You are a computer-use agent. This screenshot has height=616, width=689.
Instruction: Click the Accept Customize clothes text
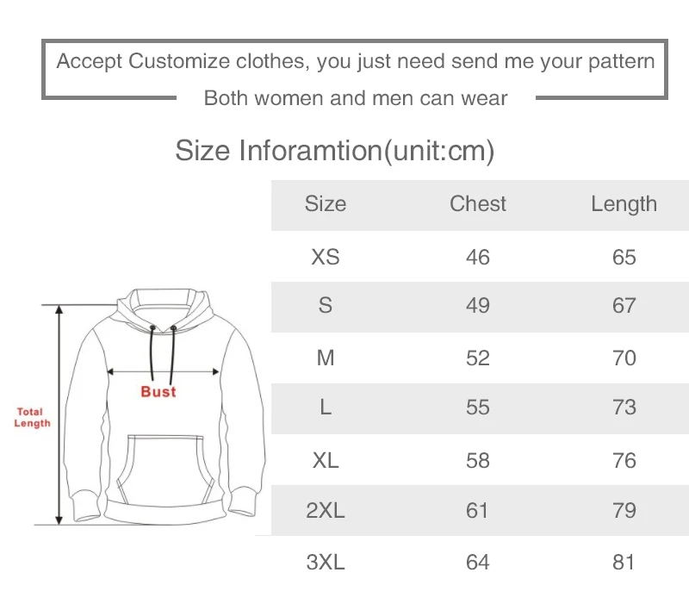(x=356, y=61)
